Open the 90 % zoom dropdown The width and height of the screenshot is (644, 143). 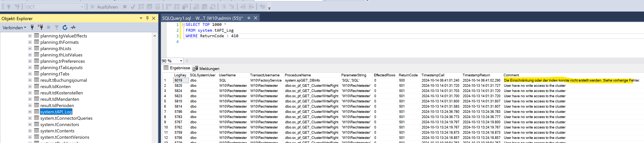[181, 61]
